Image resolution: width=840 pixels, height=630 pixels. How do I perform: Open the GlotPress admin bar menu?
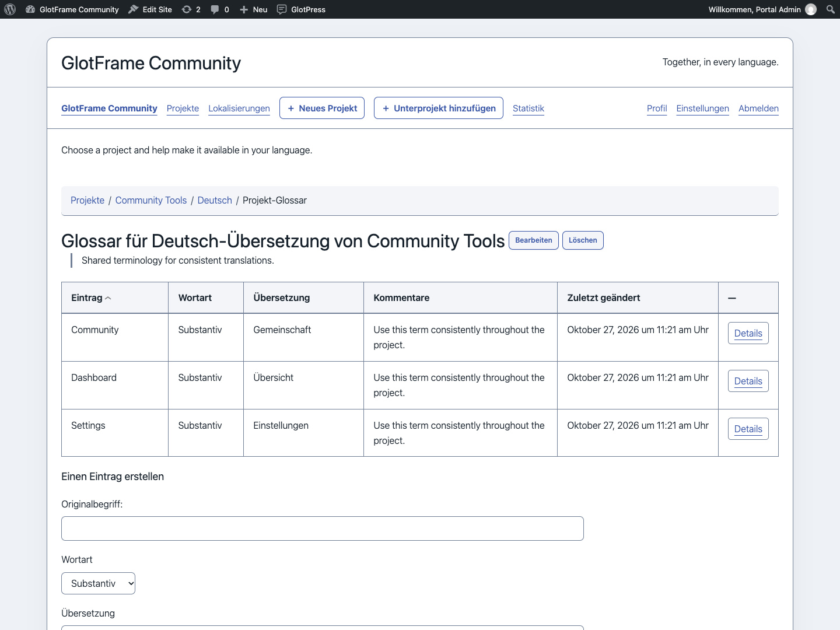point(301,9)
